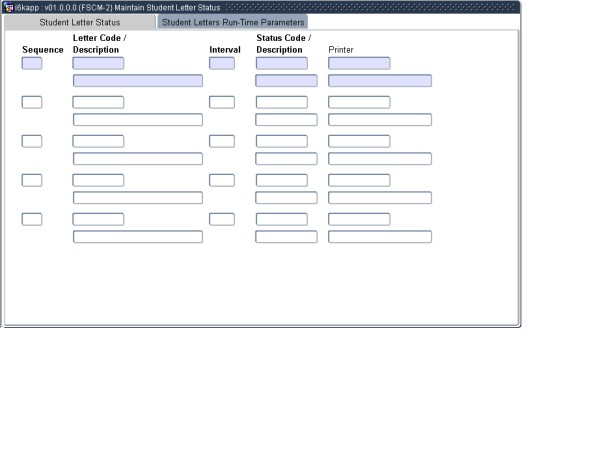Click printer description field in second row

(x=380, y=120)
